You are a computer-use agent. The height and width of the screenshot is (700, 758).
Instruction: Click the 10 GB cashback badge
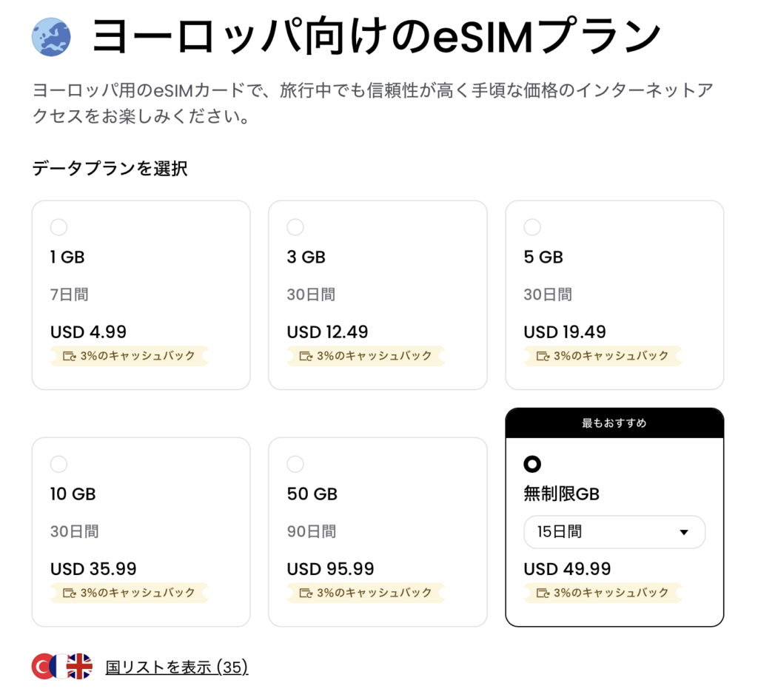(x=129, y=593)
